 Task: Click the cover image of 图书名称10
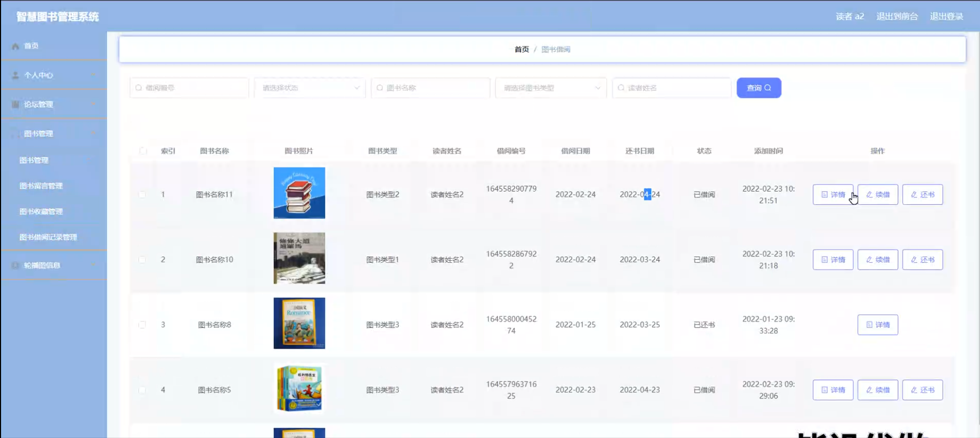pyautogui.click(x=299, y=258)
